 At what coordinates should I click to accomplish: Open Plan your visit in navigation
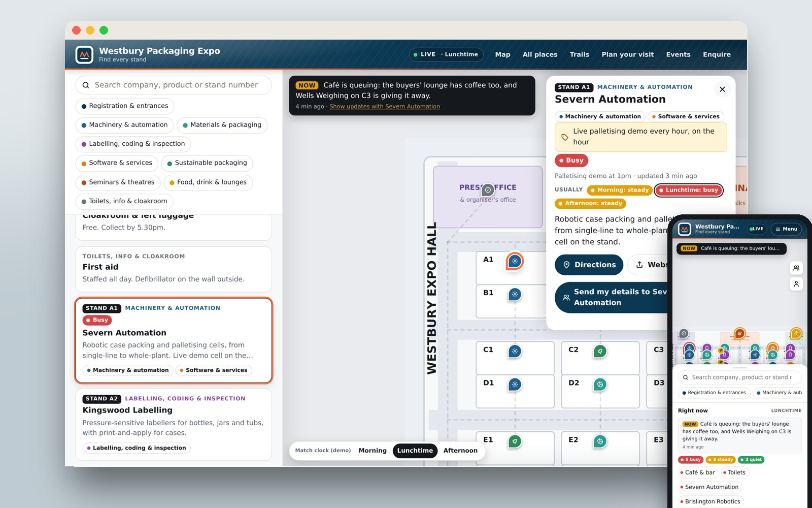(628, 54)
